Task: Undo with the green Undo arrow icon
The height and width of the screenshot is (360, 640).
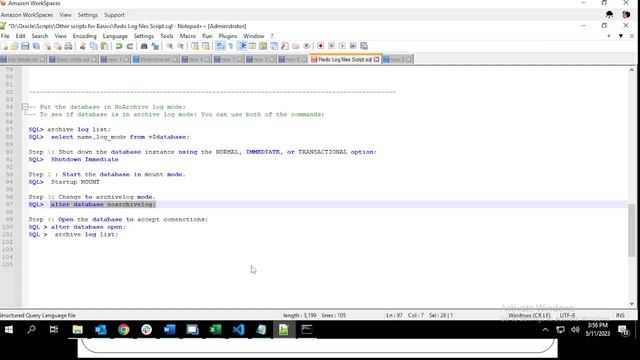Action: (118, 46)
